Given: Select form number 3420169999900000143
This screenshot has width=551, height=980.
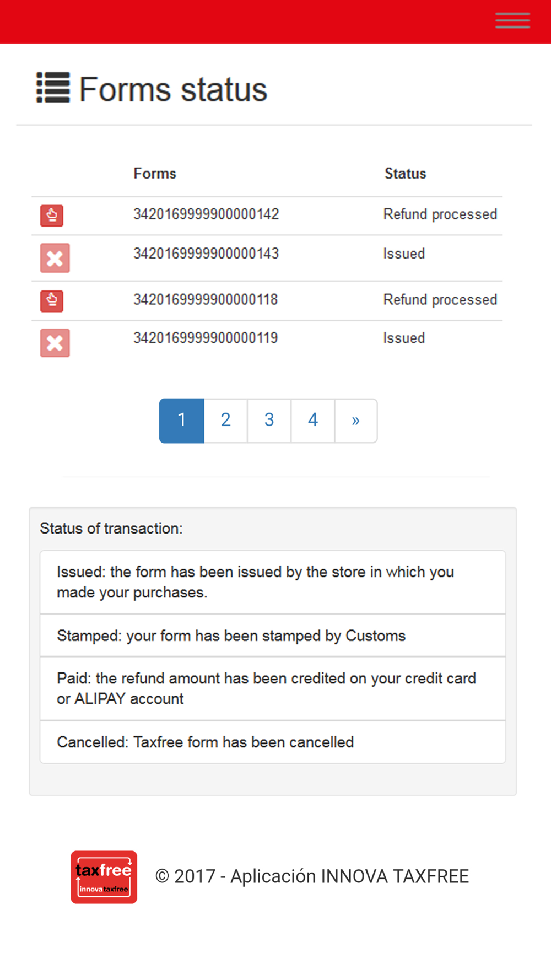Looking at the screenshot, I should (x=206, y=254).
